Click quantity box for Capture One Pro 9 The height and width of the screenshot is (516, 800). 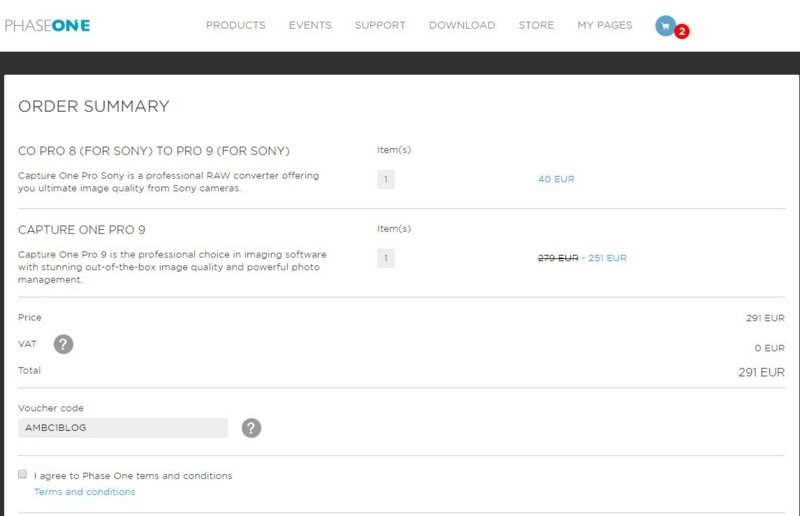[x=386, y=258]
